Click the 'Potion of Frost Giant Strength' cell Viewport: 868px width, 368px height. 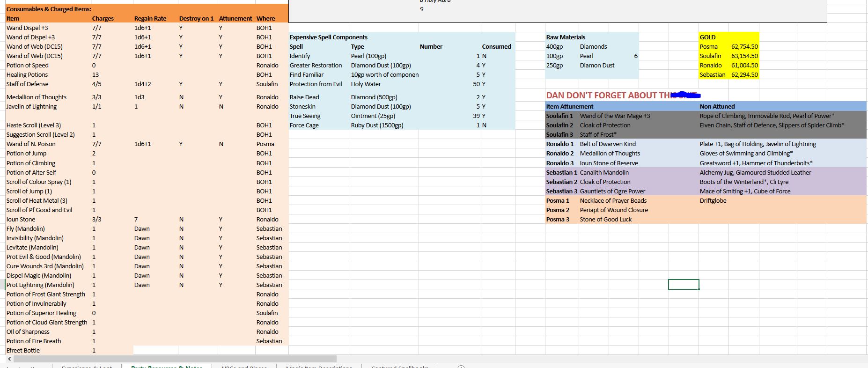click(x=46, y=294)
